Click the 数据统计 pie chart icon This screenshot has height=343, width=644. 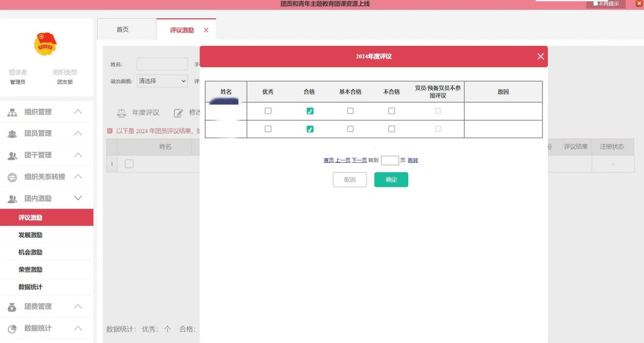(x=13, y=329)
